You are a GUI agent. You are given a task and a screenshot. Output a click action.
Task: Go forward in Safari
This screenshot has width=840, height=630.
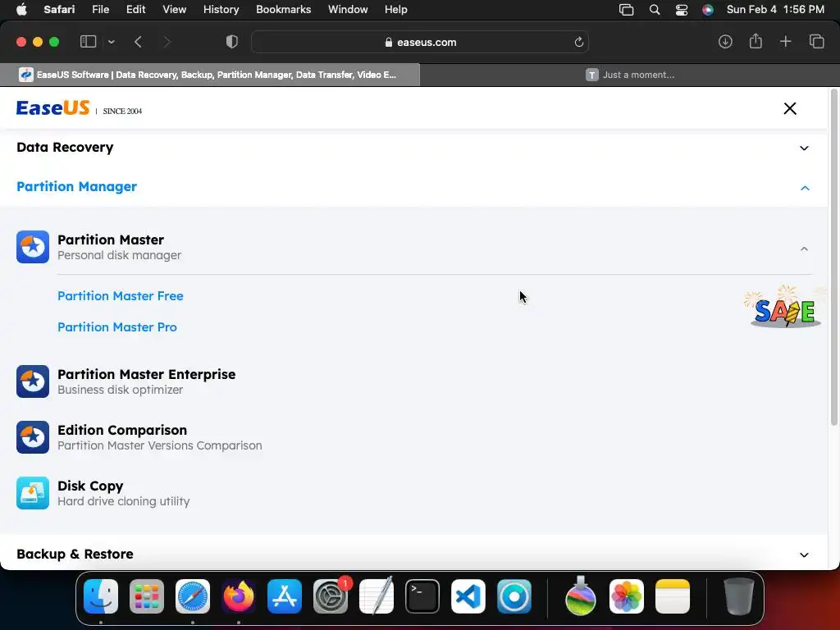tap(167, 42)
